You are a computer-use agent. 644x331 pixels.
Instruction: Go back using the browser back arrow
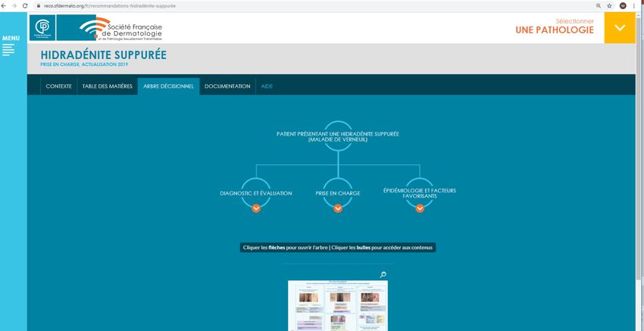5,5
